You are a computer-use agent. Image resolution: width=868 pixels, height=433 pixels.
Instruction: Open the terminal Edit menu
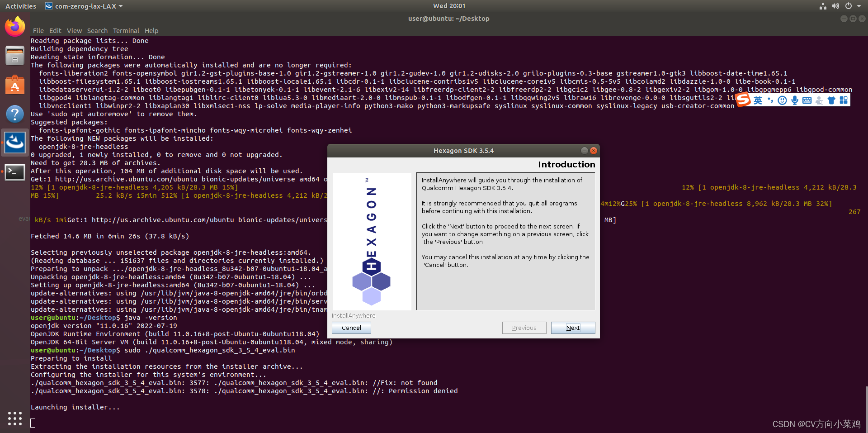point(55,31)
